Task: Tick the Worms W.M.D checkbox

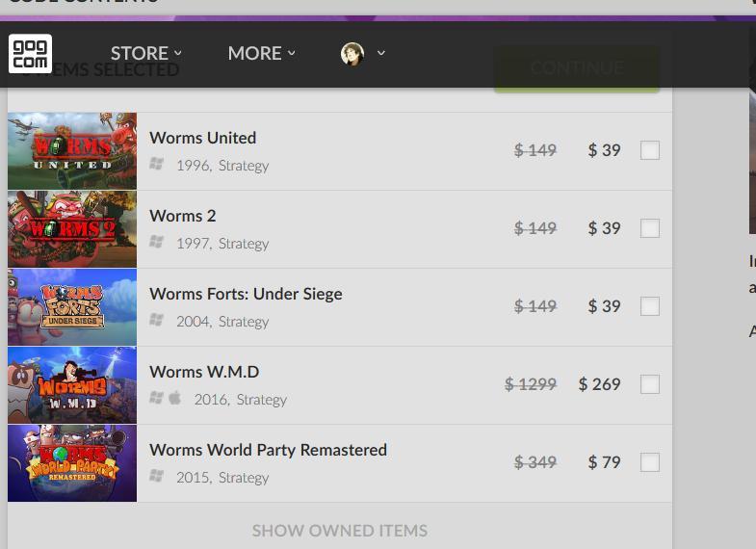Action: [650, 384]
